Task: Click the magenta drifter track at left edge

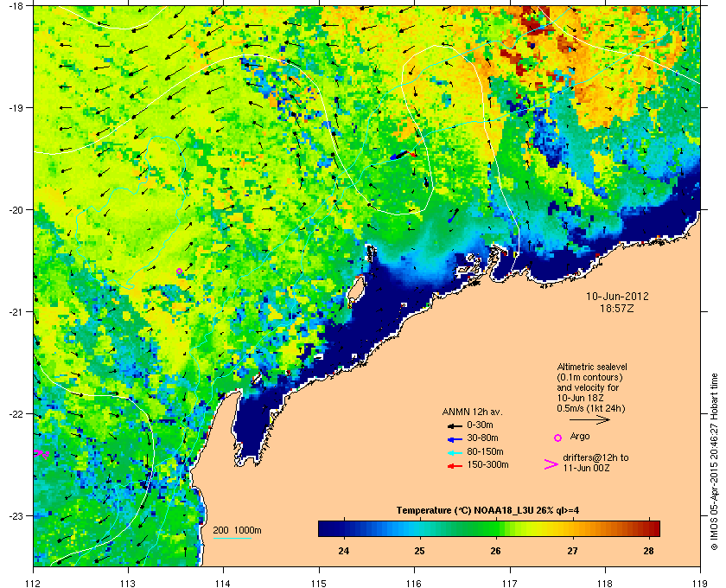Action: click(41, 454)
